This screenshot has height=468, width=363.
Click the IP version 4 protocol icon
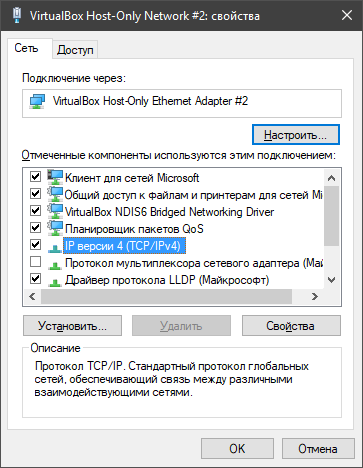point(55,247)
